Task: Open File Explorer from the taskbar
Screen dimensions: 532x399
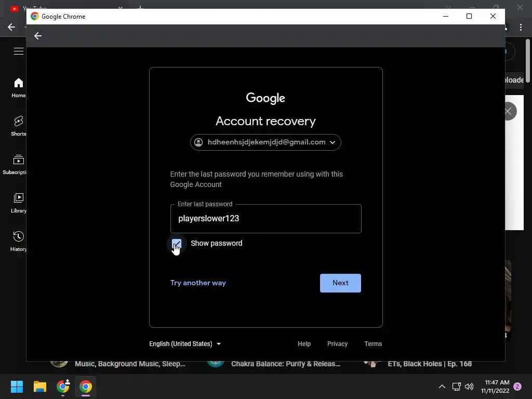Action: [39, 387]
